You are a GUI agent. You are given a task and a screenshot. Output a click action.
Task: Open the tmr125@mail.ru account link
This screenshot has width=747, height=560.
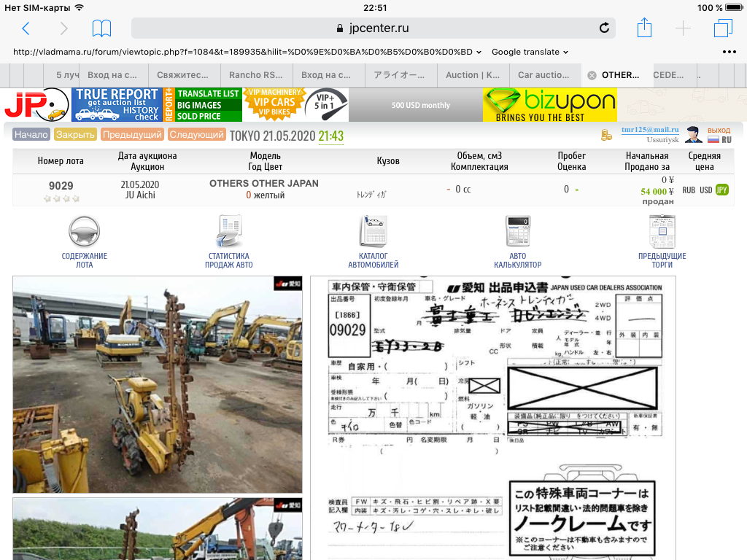pyautogui.click(x=650, y=130)
